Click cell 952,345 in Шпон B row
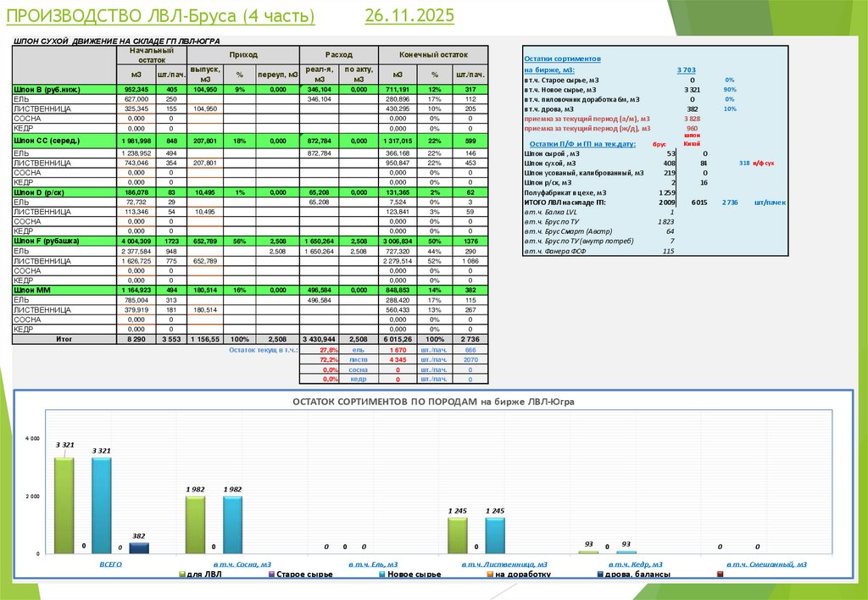Viewport: 868px width, 600px height. point(136,90)
